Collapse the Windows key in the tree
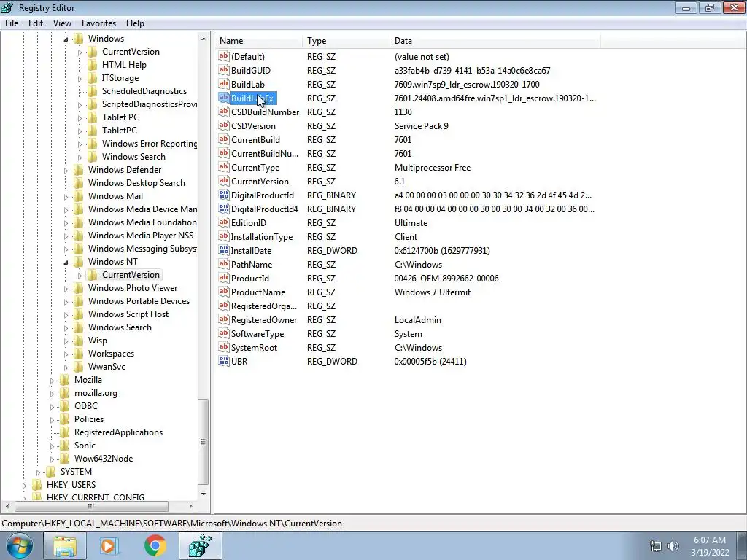The image size is (747, 560). [x=66, y=39]
